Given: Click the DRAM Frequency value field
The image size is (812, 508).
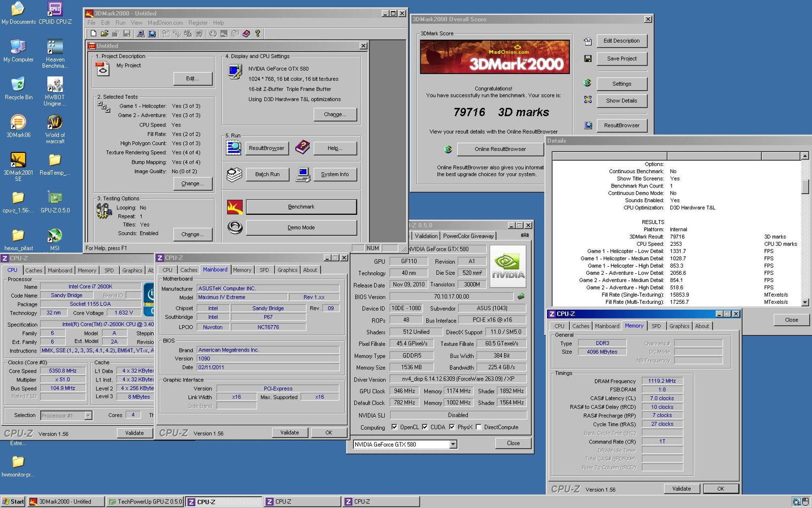Looking at the screenshot, I should [662, 381].
